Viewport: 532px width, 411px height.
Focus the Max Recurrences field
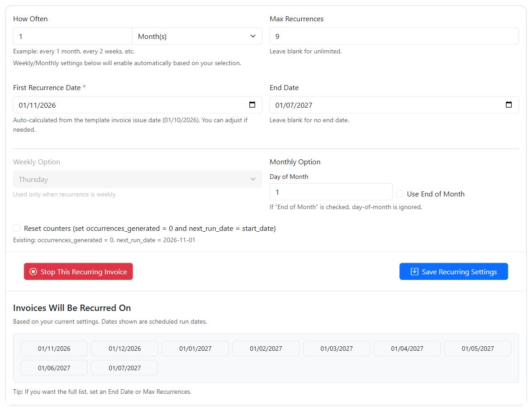click(x=394, y=36)
